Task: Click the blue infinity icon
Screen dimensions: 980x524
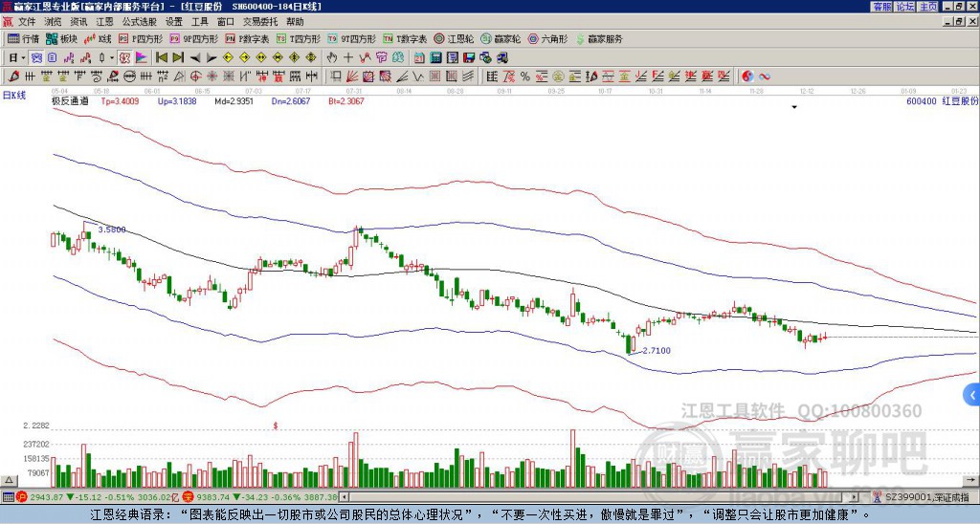Action: [764, 76]
